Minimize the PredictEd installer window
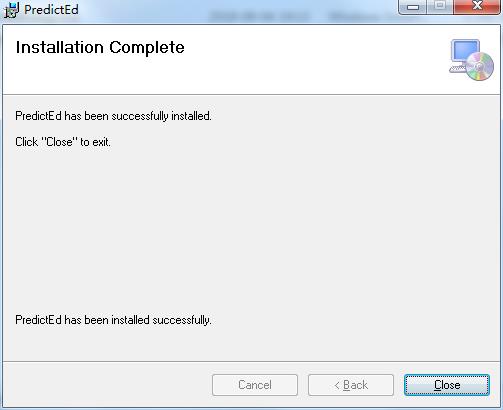This screenshot has height=410, width=503. (413, 7)
